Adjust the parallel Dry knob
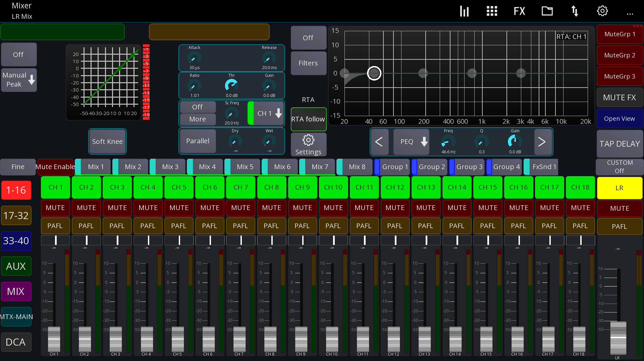This screenshot has height=361, width=644. [x=235, y=141]
